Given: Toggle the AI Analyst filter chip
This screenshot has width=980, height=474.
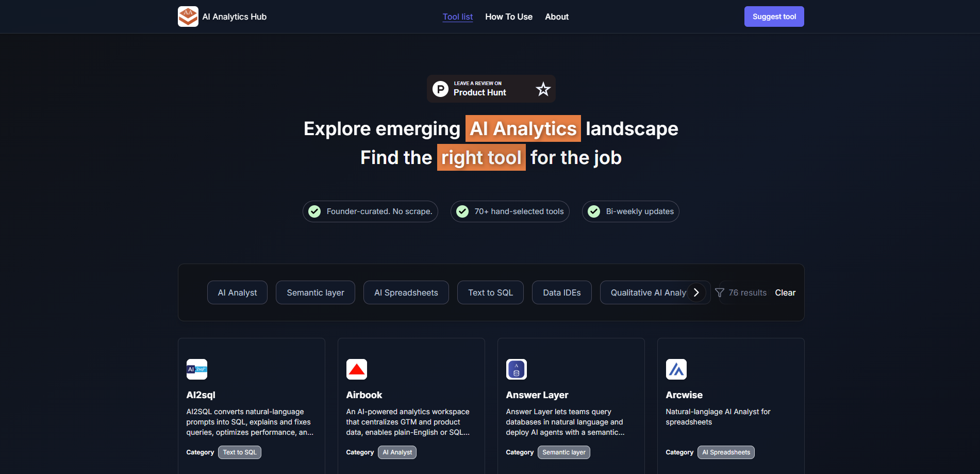Looking at the screenshot, I should (x=237, y=292).
